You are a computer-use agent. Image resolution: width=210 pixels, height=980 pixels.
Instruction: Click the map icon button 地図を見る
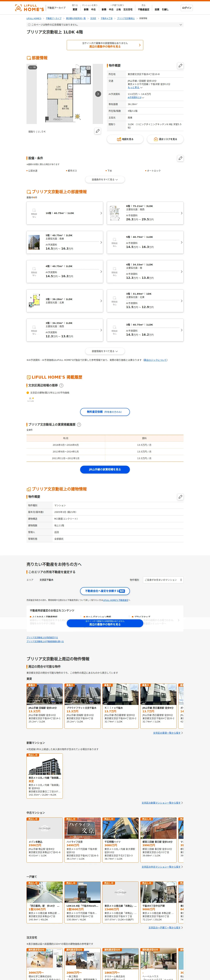125,139
